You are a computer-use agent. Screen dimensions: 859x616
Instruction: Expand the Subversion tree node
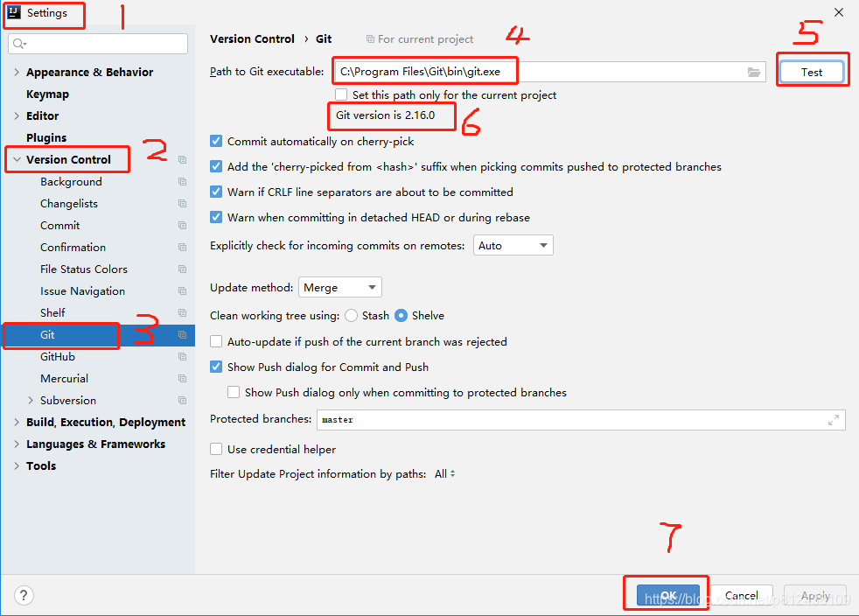click(31, 401)
